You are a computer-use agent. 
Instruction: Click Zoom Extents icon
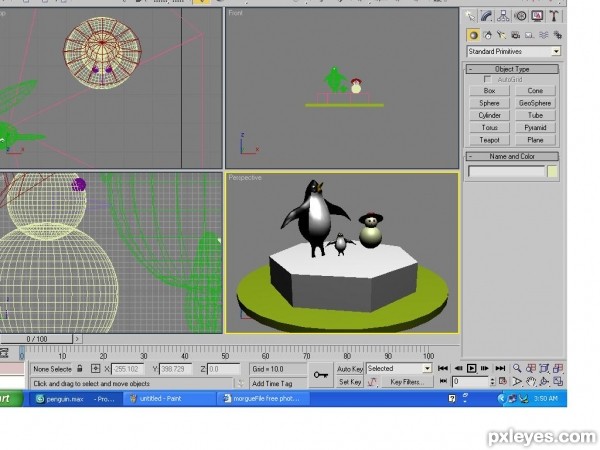544,368
